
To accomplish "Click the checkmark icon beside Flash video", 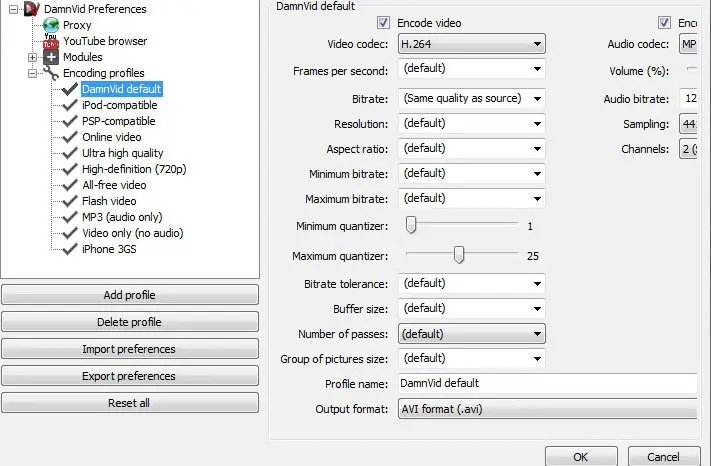I will point(70,201).
